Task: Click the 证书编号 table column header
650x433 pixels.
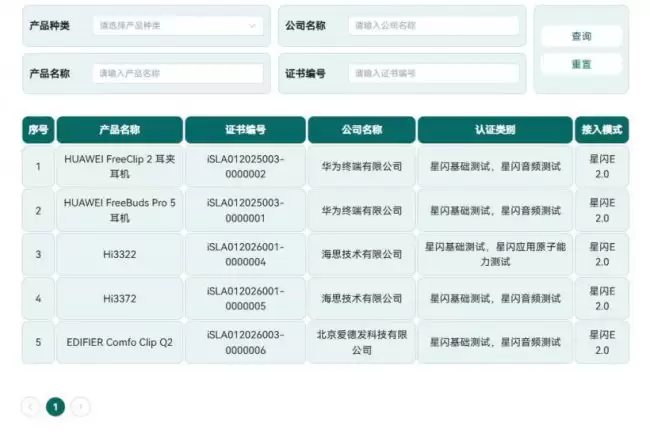Action: pyautogui.click(x=245, y=130)
